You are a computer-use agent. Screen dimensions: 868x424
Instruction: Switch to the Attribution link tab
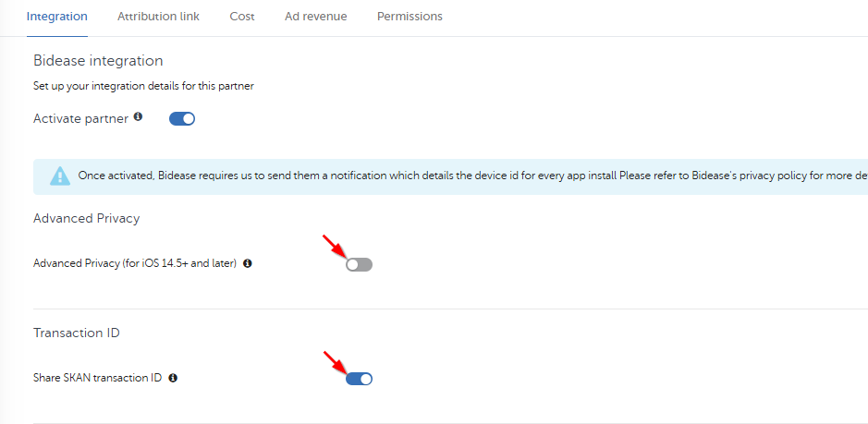[158, 17]
